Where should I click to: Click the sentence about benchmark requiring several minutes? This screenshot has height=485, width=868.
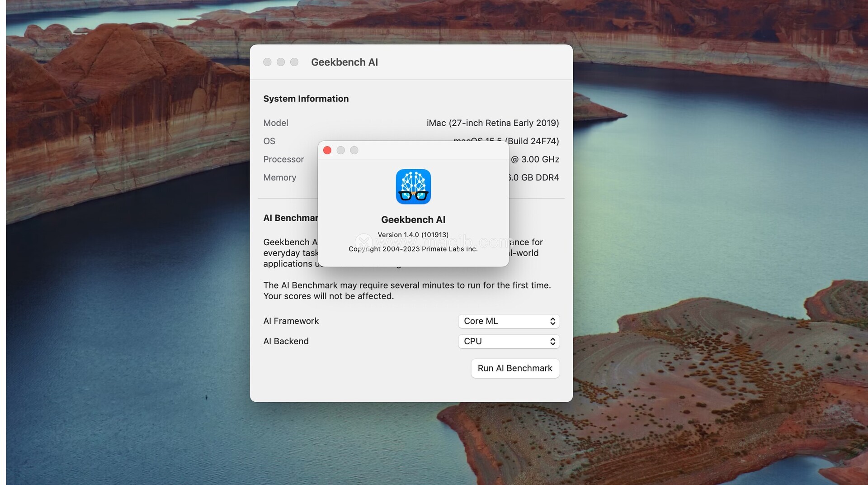(x=407, y=285)
